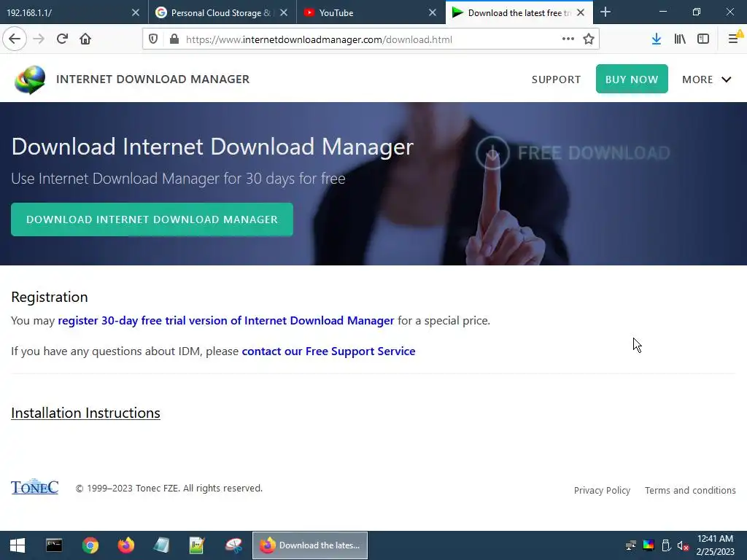This screenshot has height=560, width=747.
Task: Open the green chart notepad taskbar icon
Action: [197, 545]
